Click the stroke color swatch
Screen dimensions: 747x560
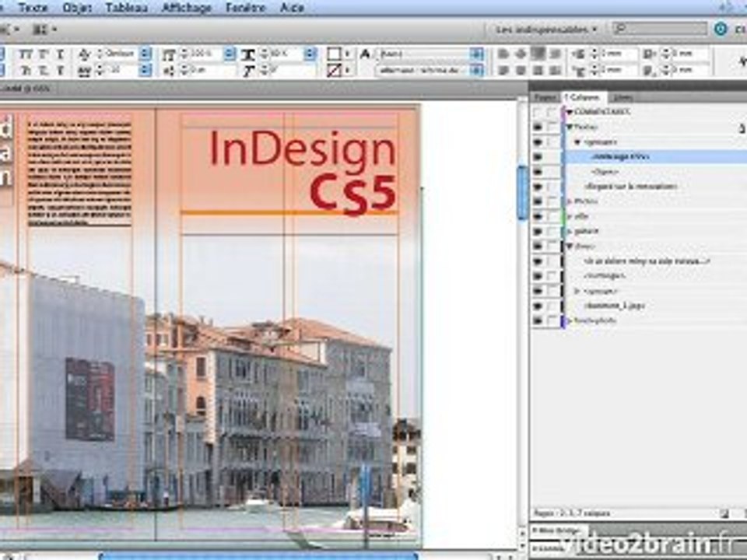coord(335,71)
